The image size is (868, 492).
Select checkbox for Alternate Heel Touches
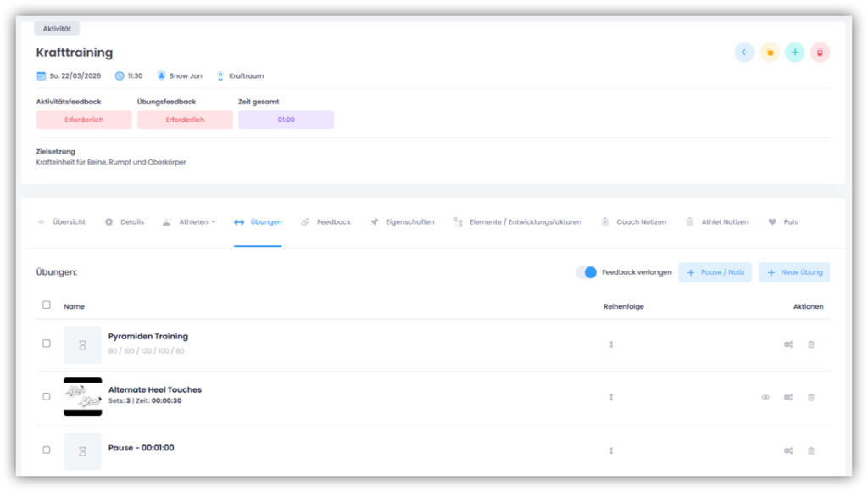pos(47,396)
